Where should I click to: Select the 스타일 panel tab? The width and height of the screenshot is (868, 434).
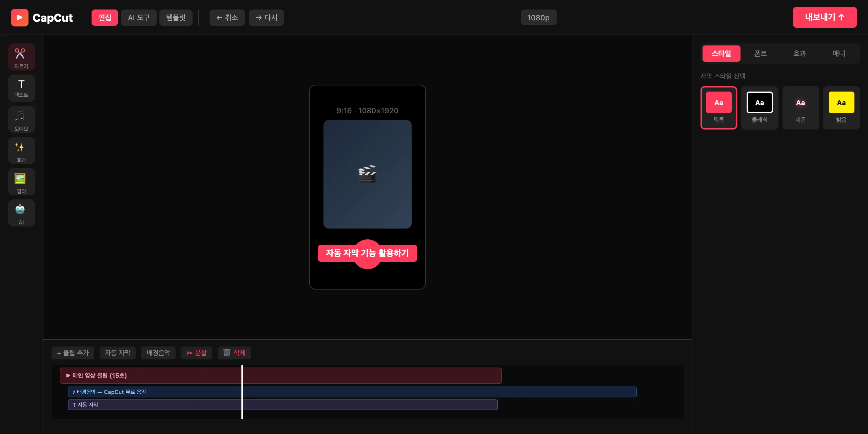pyautogui.click(x=721, y=54)
